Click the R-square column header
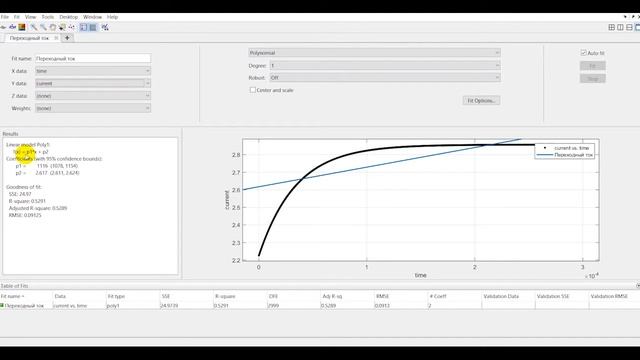This screenshot has width=640, height=360. [x=240, y=296]
